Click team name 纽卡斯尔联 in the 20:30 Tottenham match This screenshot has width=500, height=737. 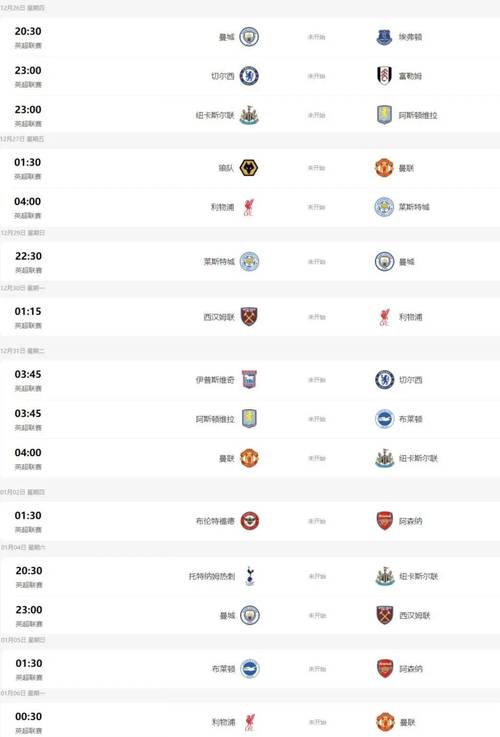click(x=418, y=576)
